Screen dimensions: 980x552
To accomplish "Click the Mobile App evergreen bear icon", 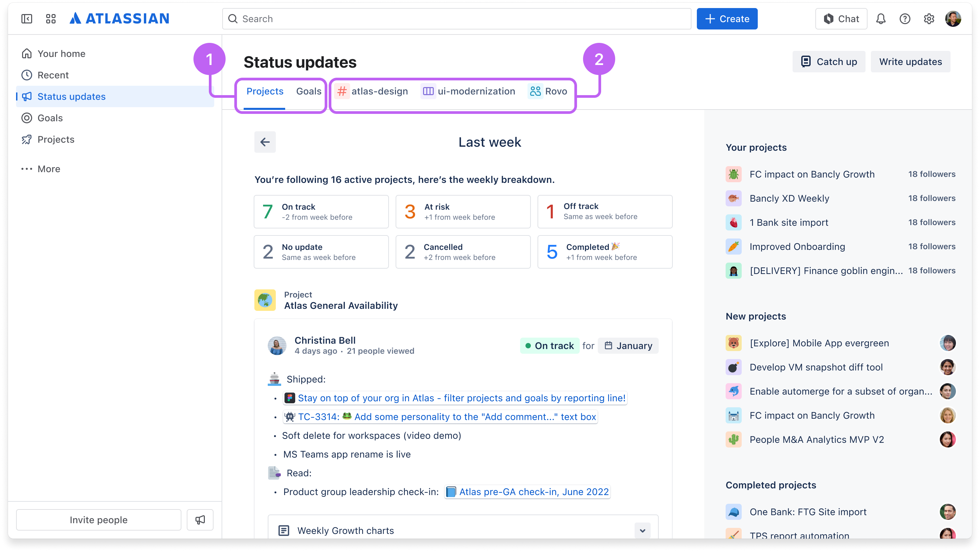I will pos(733,343).
